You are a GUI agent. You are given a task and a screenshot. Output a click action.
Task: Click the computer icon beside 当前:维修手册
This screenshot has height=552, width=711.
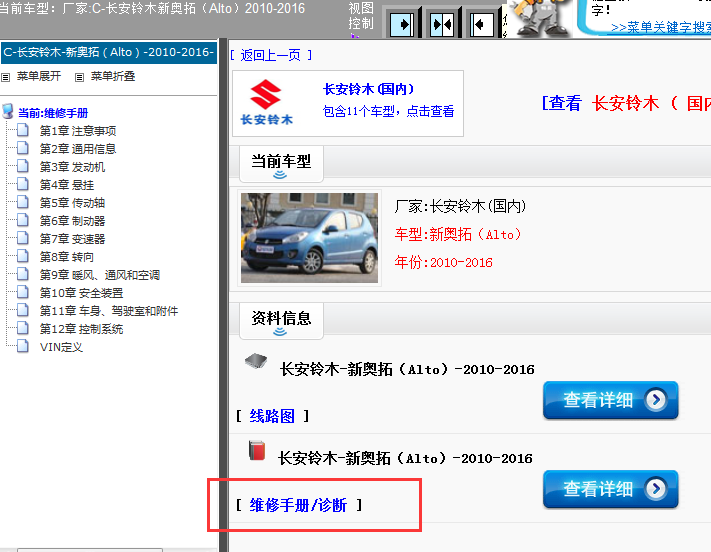7,111
